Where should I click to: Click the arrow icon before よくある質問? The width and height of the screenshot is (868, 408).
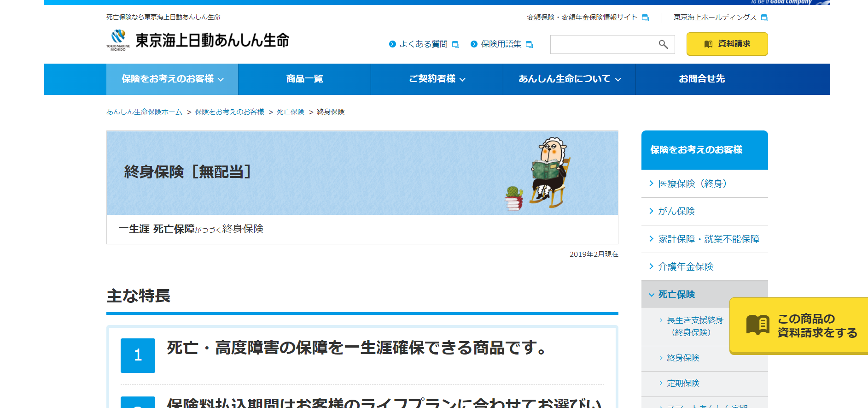392,44
